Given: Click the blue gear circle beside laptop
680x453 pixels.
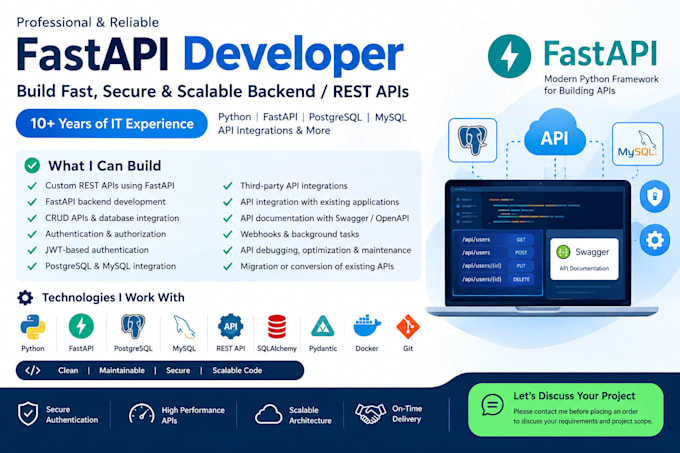Looking at the screenshot, I should click(654, 240).
